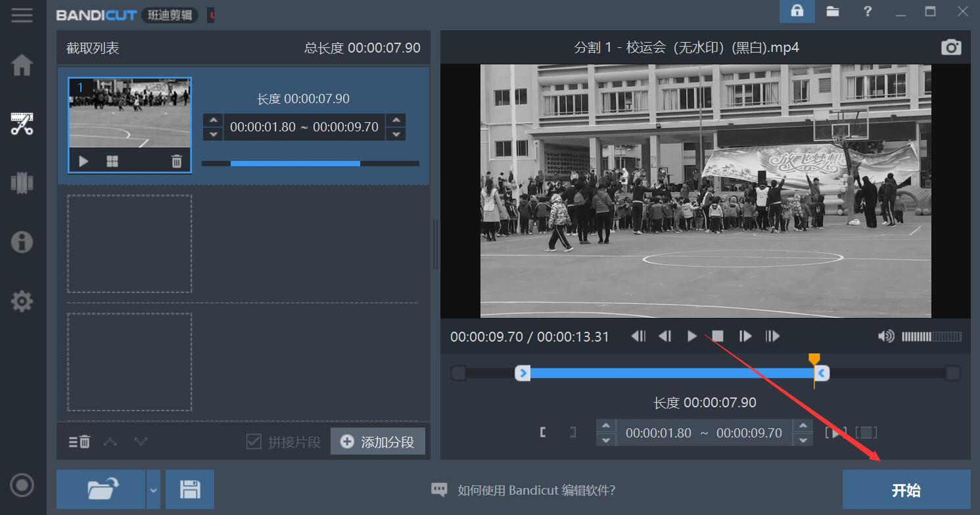Stop video playback
The width and height of the screenshot is (980, 515).
click(718, 336)
